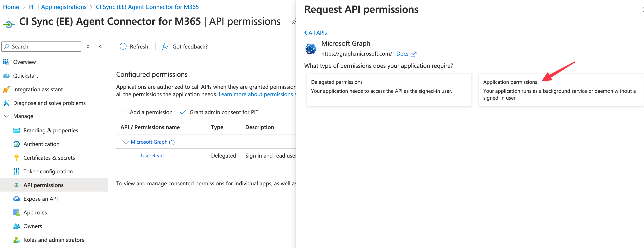Click the Overview grid icon

coord(6,62)
